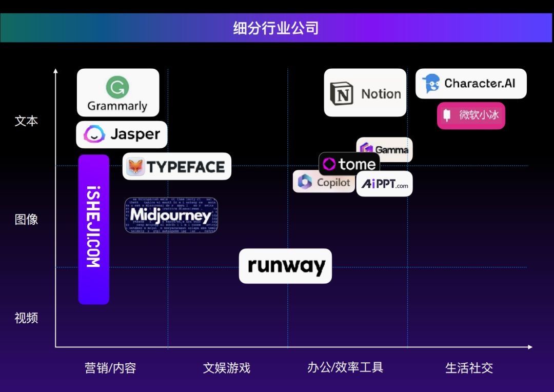The width and height of the screenshot is (554, 392).
Task: Click the Gamma purple logo icon
Action: [366, 149]
